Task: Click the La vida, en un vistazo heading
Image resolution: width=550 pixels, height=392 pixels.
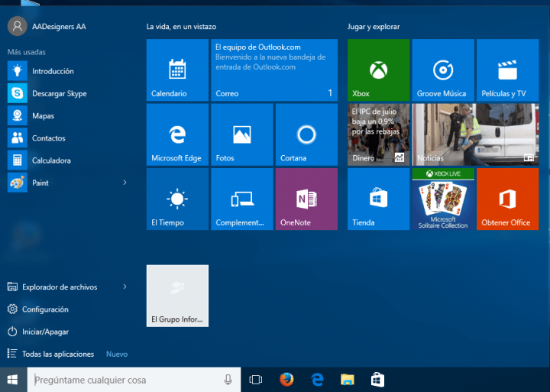Action: [181, 27]
